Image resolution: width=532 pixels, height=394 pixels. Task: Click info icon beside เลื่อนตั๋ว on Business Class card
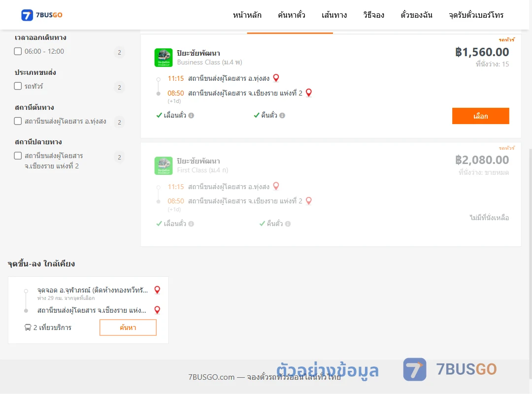[x=191, y=115]
